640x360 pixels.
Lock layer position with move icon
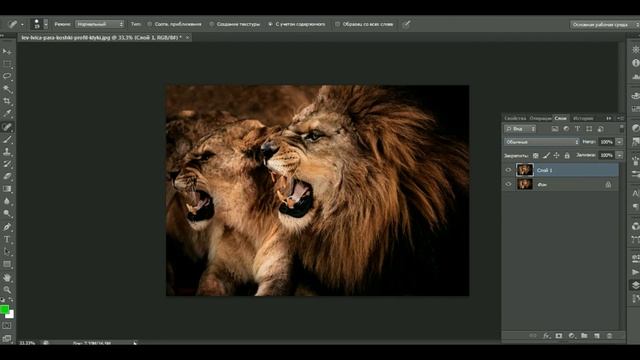[x=556, y=156]
